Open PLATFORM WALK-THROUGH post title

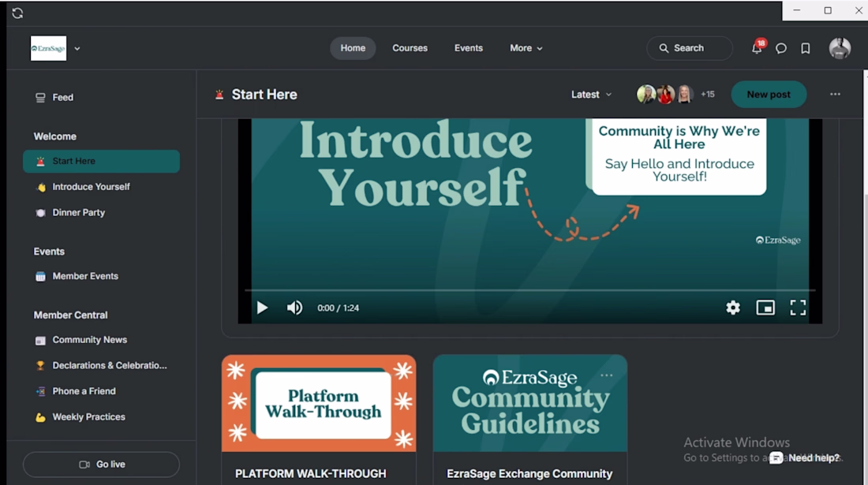click(x=311, y=474)
